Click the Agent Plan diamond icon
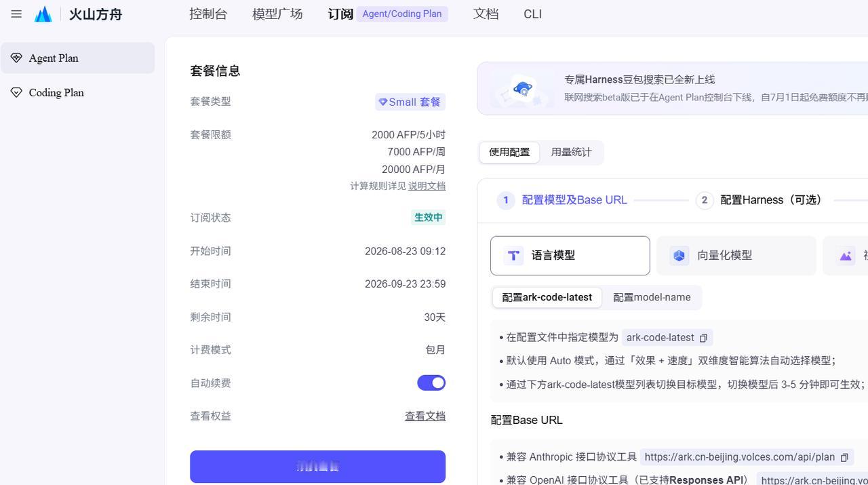Viewport: 868px width, 485px height. coord(16,58)
